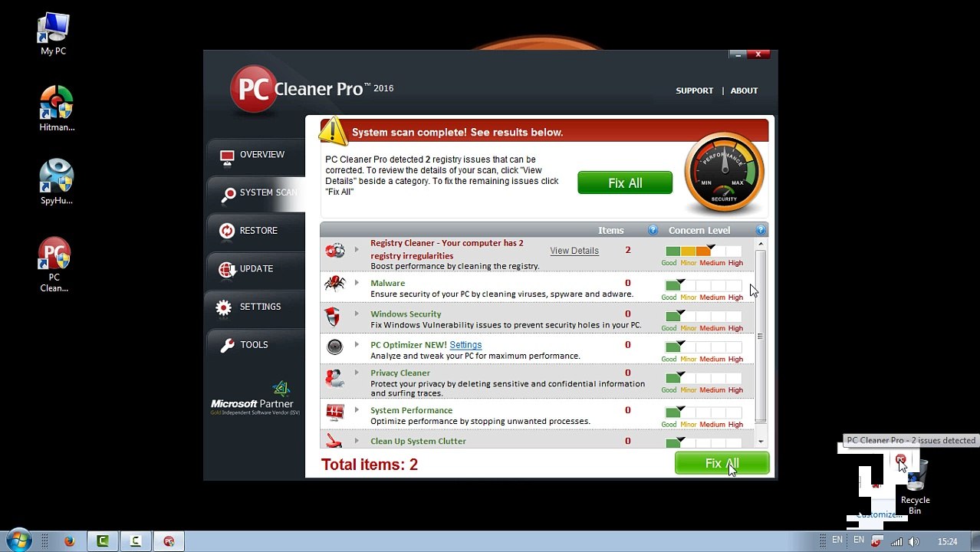Minimize the PC Cleaner Pro window
Screen dimensions: 980x552
pos(738,54)
